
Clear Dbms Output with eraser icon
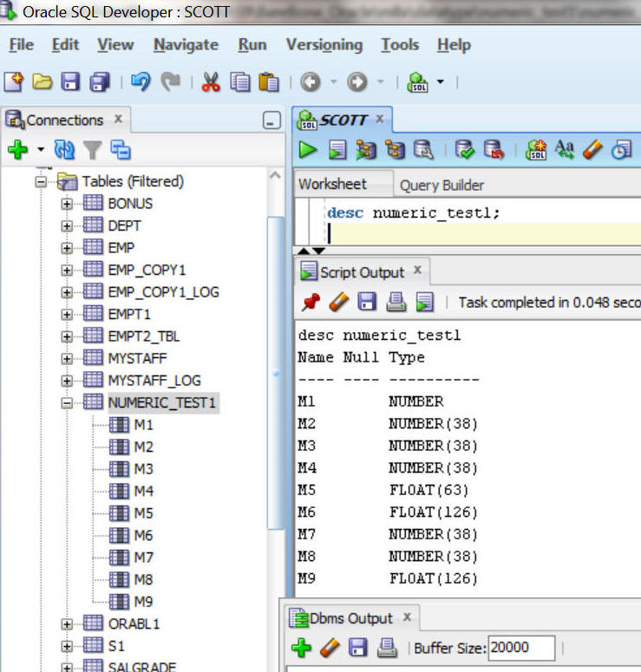tap(330, 648)
